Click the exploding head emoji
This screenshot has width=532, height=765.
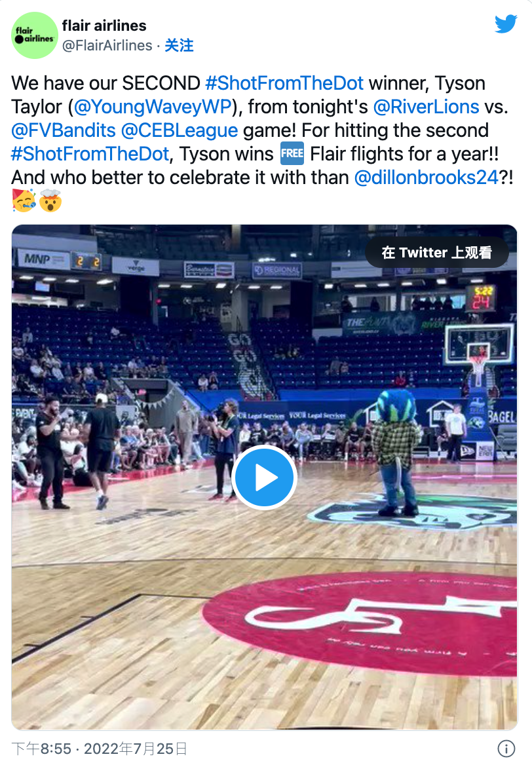[x=50, y=200]
